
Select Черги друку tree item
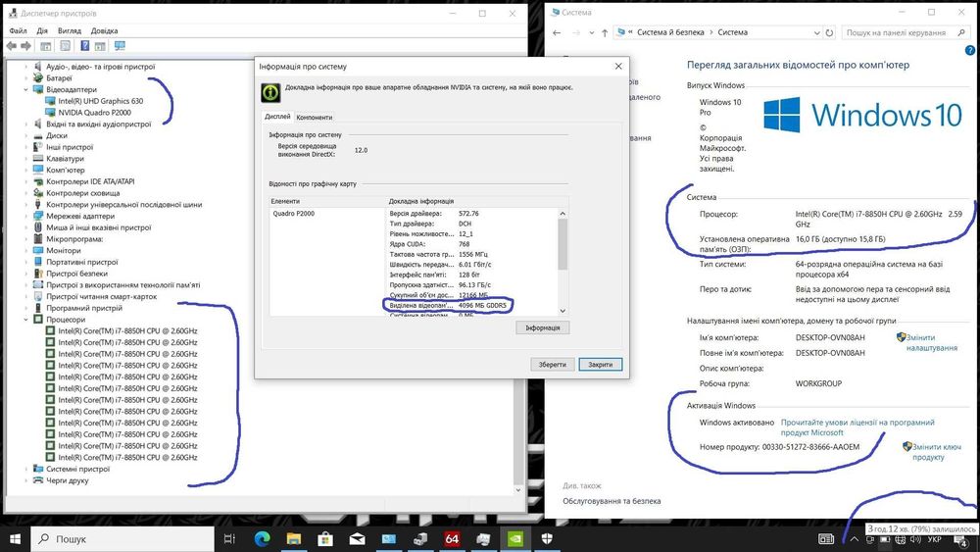click(x=68, y=480)
